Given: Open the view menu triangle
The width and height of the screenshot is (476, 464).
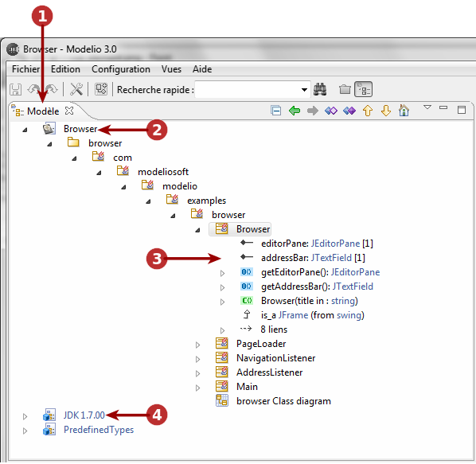Looking at the screenshot, I should click(427, 107).
